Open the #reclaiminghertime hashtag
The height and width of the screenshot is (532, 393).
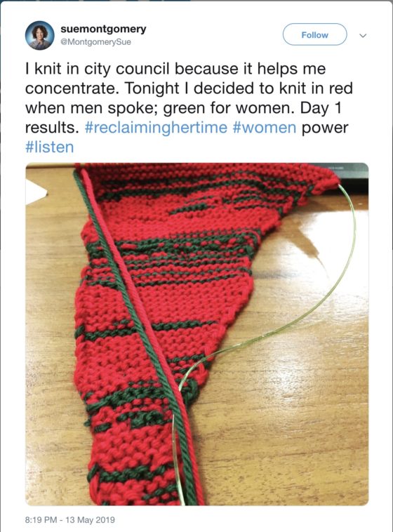[x=156, y=128]
